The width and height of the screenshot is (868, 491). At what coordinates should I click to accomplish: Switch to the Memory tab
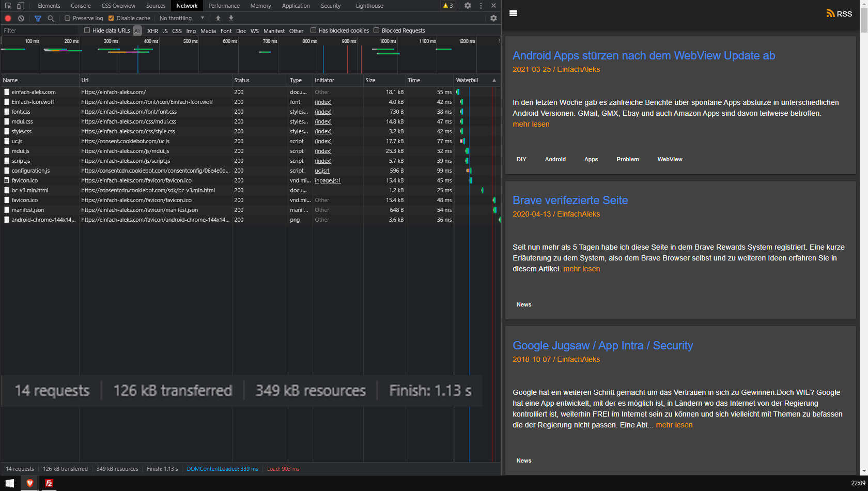pyautogui.click(x=260, y=6)
